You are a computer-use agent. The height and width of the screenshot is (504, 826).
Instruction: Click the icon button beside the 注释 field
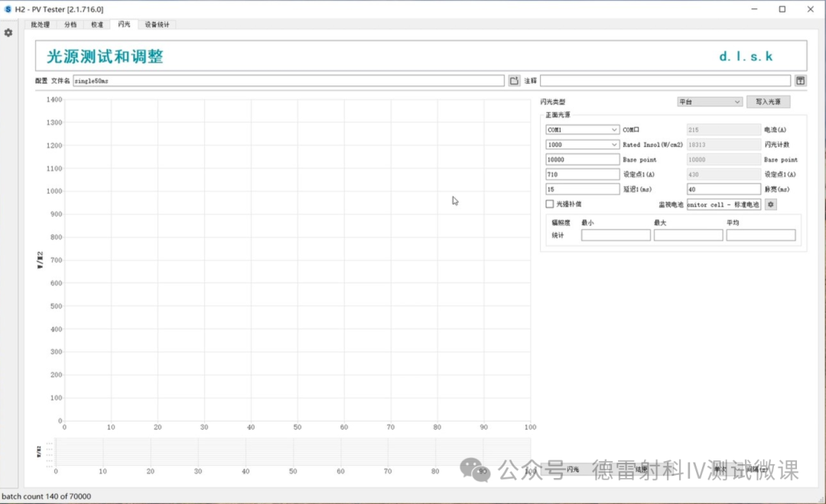click(800, 80)
